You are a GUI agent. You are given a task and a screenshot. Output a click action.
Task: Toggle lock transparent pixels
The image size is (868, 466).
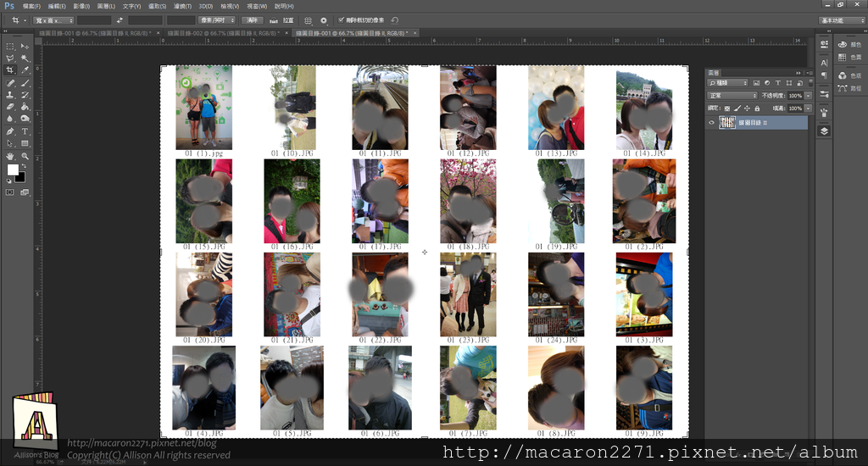click(x=726, y=108)
